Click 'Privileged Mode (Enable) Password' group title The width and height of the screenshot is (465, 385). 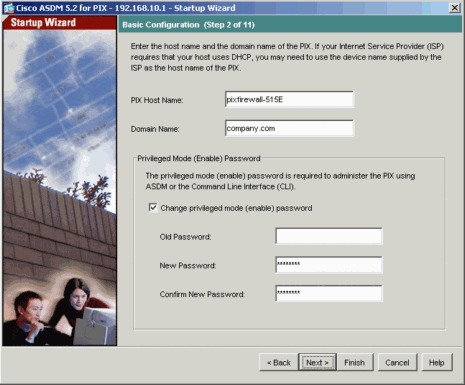(199, 158)
